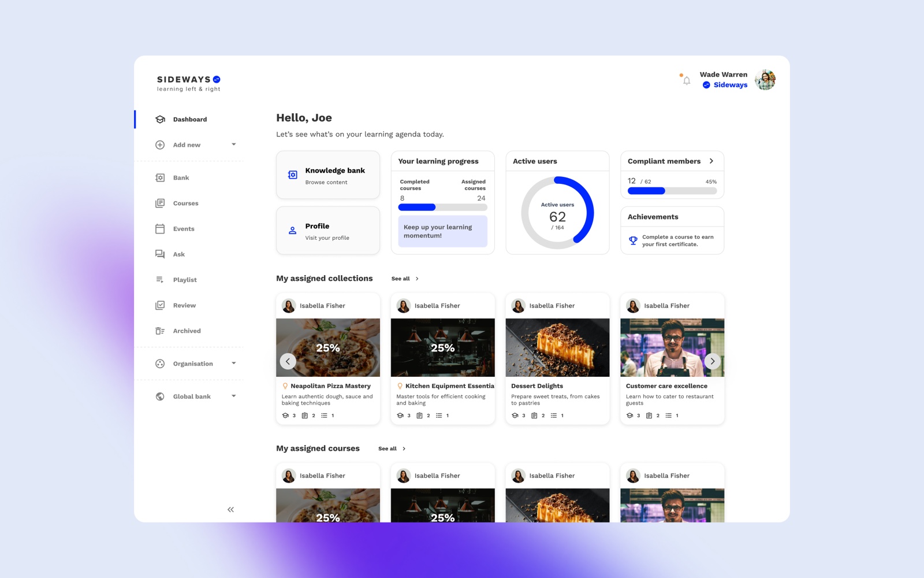Click the courses count icon on Dessert Delights

pyautogui.click(x=515, y=416)
